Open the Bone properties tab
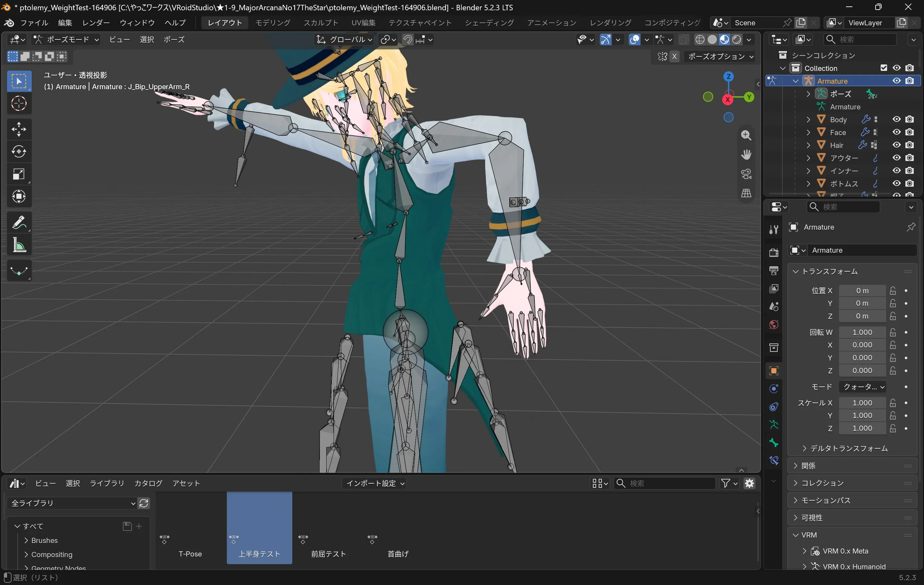Image resolution: width=924 pixels, height=585 pixels. pyautogui.click(x=774, y=443)
